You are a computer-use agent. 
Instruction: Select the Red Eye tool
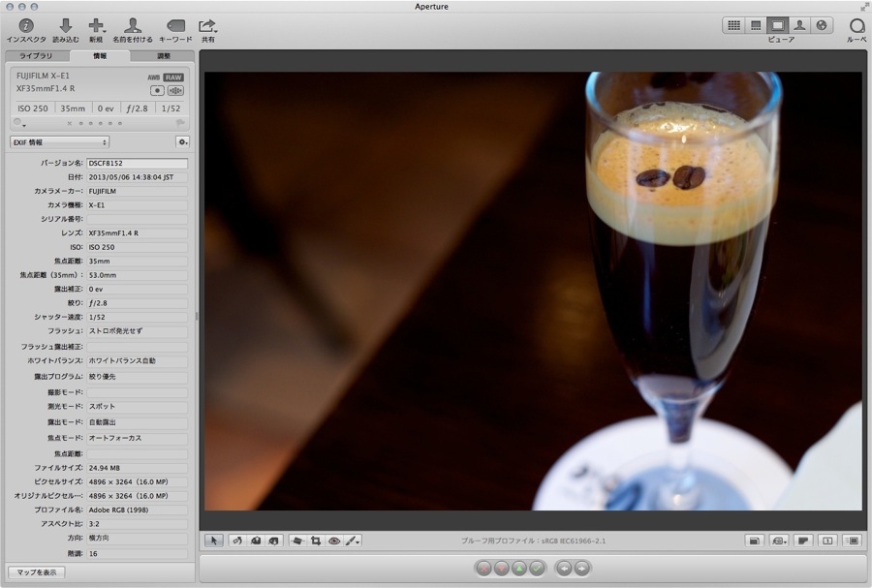(x=334, y=541)
